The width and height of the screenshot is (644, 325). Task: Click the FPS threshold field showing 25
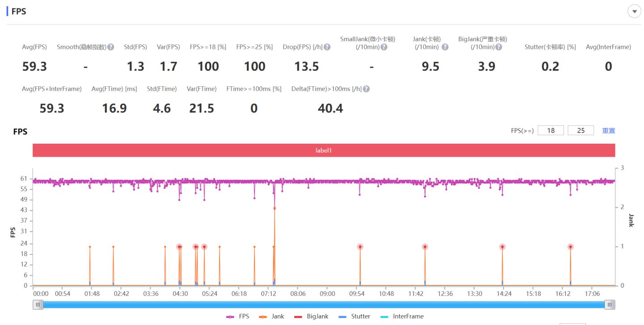point(580,131)
